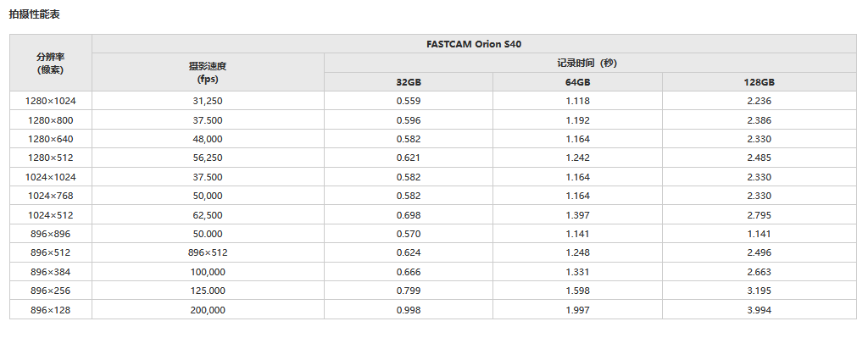The width and height of the screenshot is (868, 349).
Task: Click the 1280×512 resolution cell
Action: 51,158
